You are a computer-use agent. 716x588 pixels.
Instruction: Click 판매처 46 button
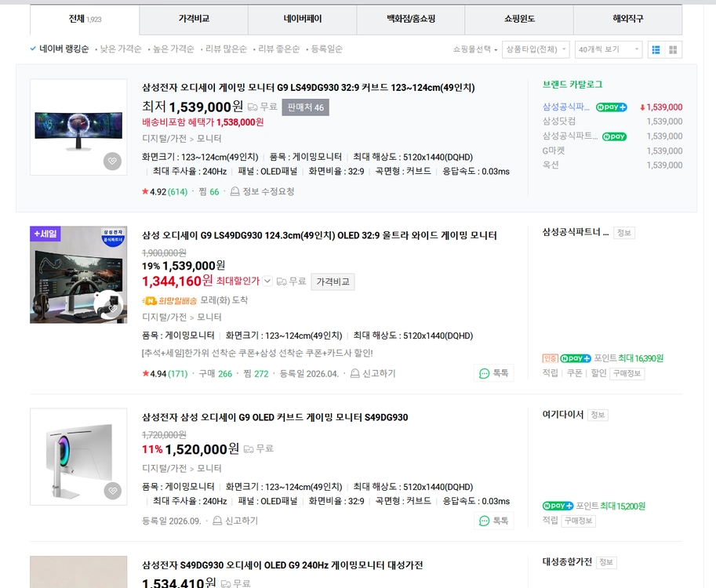(x=306, y=107)
